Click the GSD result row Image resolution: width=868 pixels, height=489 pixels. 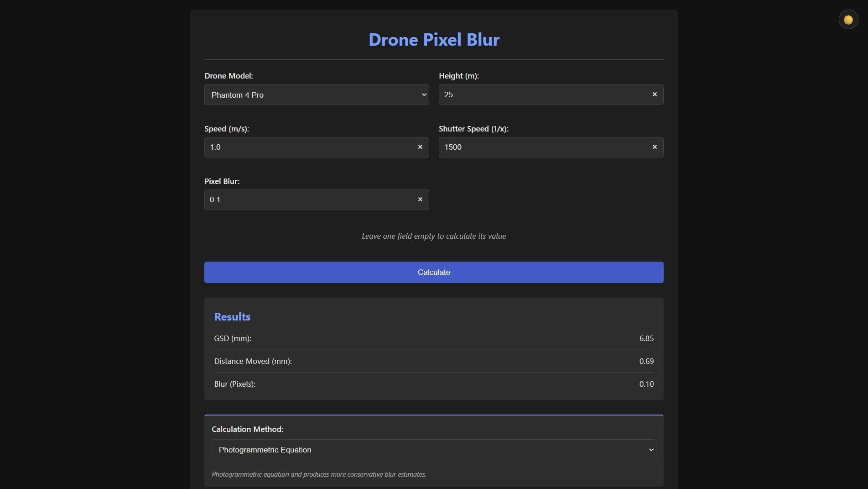(433, 338)
